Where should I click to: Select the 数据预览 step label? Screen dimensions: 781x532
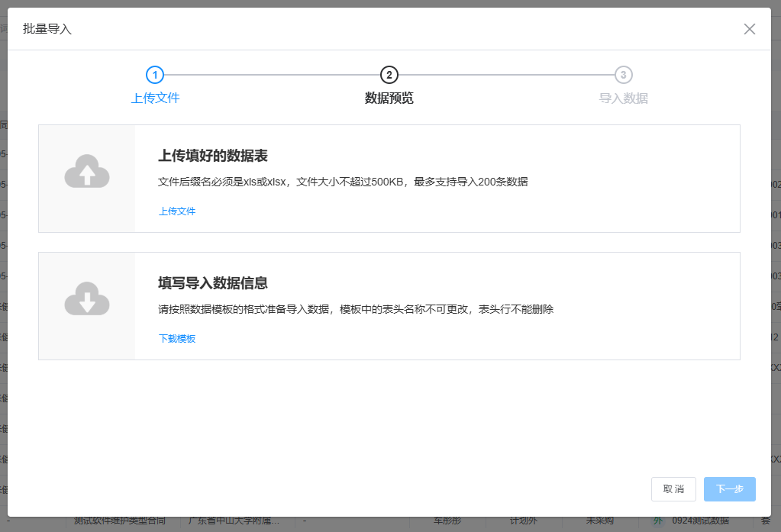389,98
